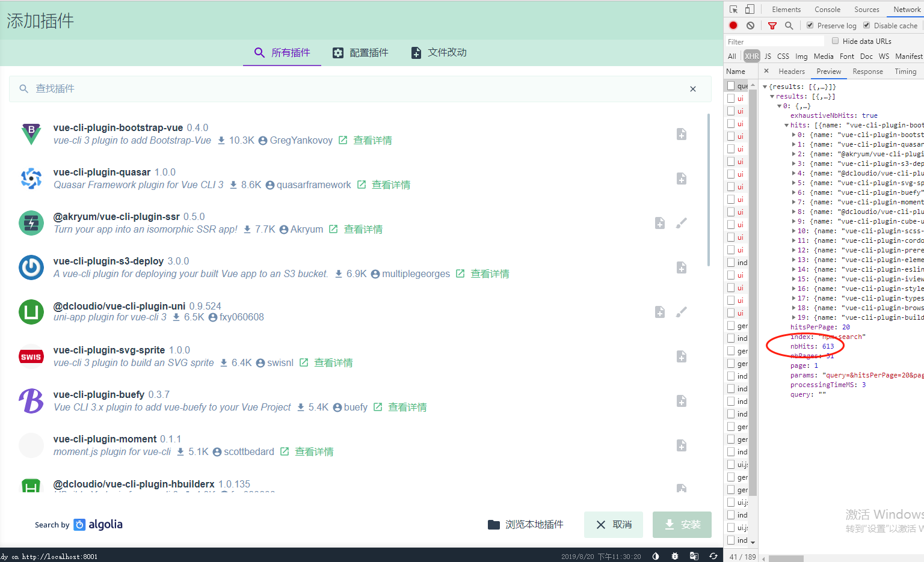Click the add icon for vue-cli-plugin-quasar

click(682, 179)
